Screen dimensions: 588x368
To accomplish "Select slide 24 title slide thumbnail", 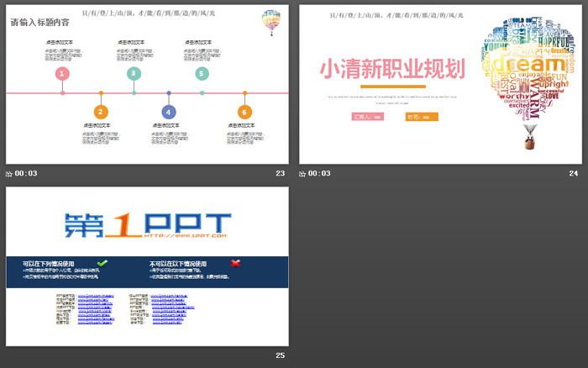I will [441, 84].
